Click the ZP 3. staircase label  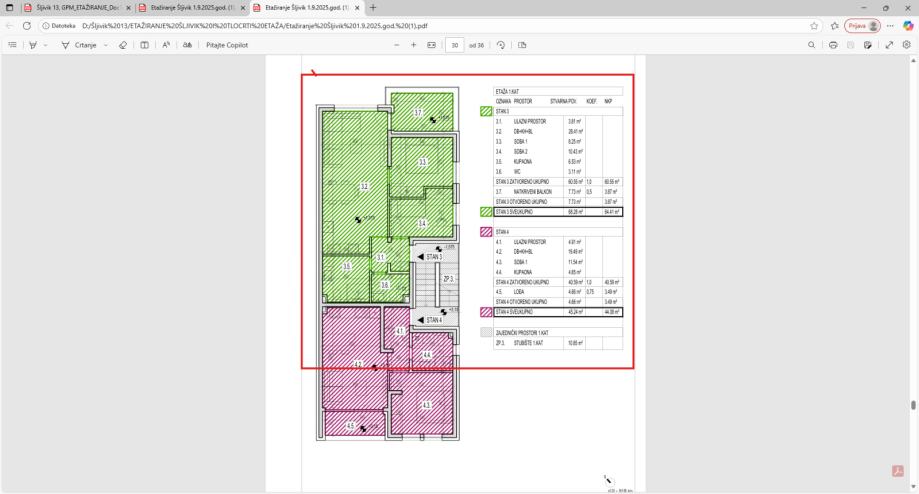(x=448, y=279)
